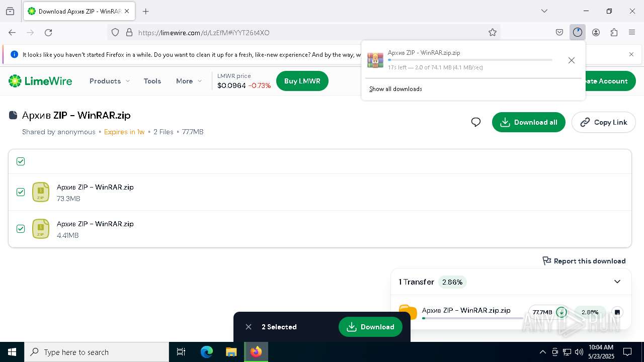Viewport: 644px width, 362px height.
Task: Click the Buy LMWR button
Action: coord(302,81)
